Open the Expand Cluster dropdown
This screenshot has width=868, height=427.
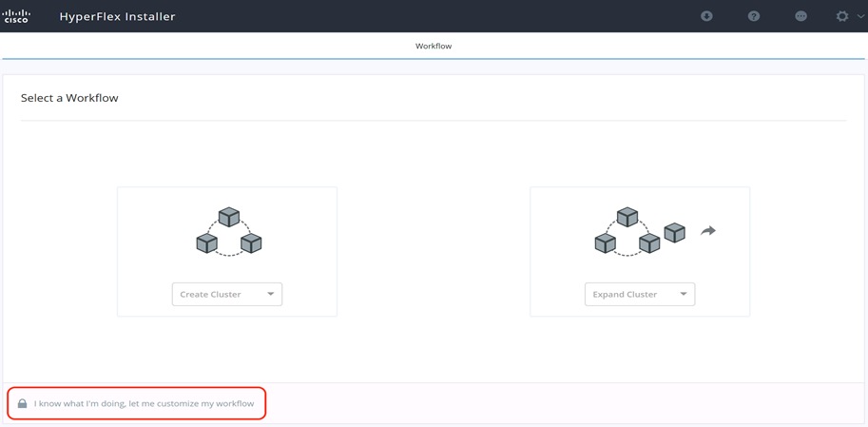[x=640, y=294]
